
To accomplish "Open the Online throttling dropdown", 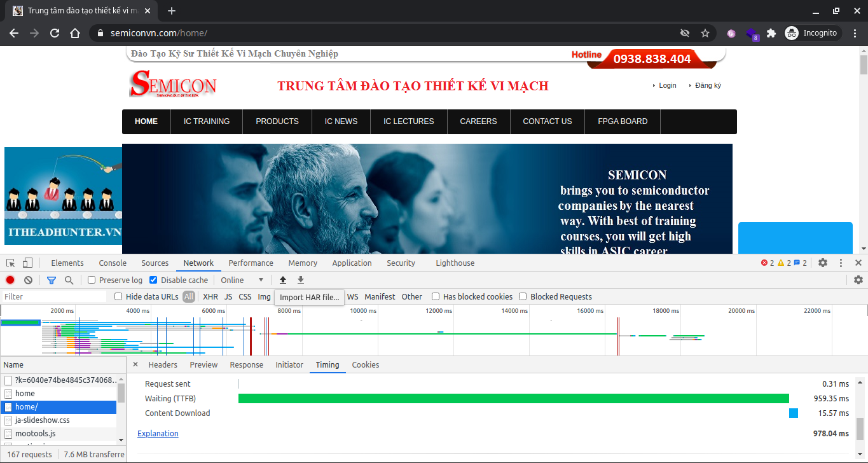I will pos(242,280).
